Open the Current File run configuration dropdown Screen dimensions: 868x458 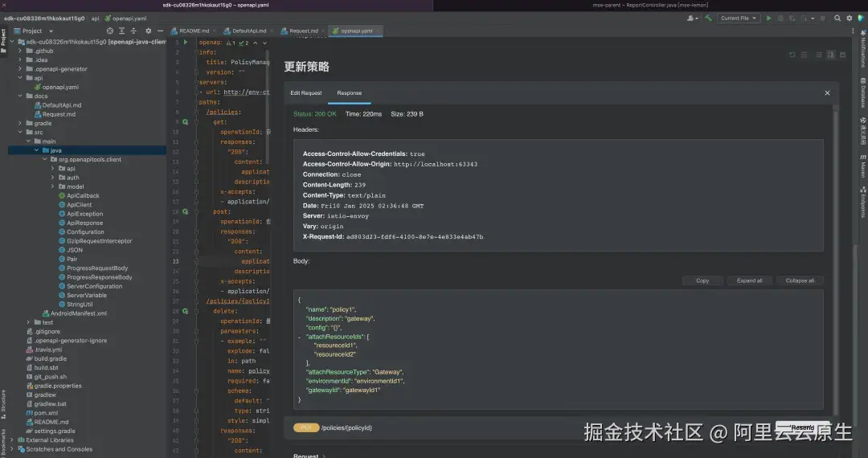[738, 18]
